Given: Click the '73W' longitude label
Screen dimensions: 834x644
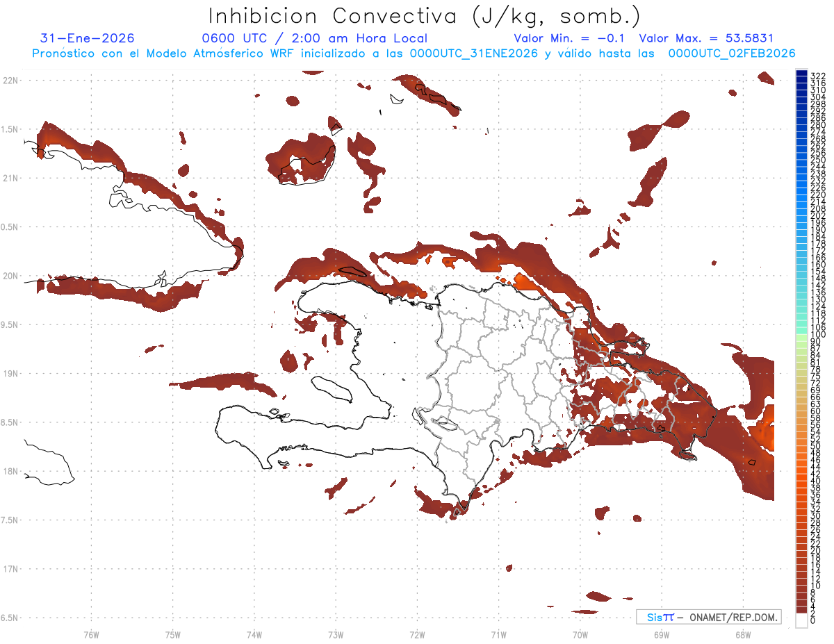Looking at the screenshot, I should coord(336,634).
